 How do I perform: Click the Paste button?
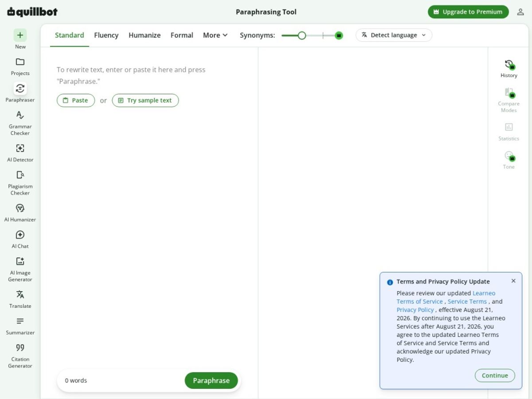[x=76, y=100]
